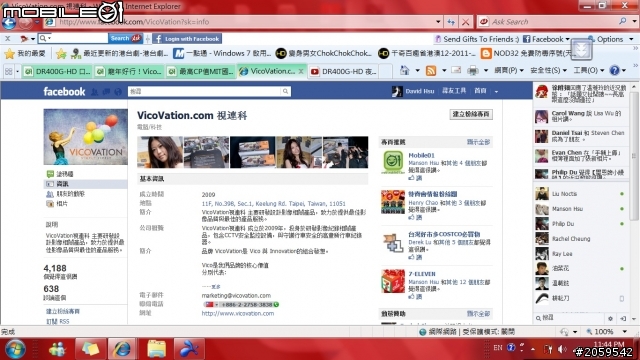The width and height of the screenshot is (640, 360).
Task: Switch to the 最高CP值MIT tab
Action: tap(200, 71)
